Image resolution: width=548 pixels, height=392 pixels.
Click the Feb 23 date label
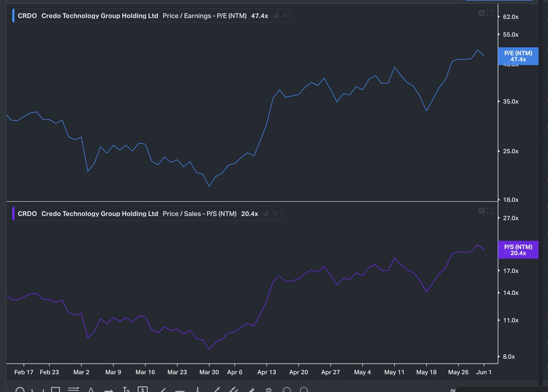pos(49,372)
